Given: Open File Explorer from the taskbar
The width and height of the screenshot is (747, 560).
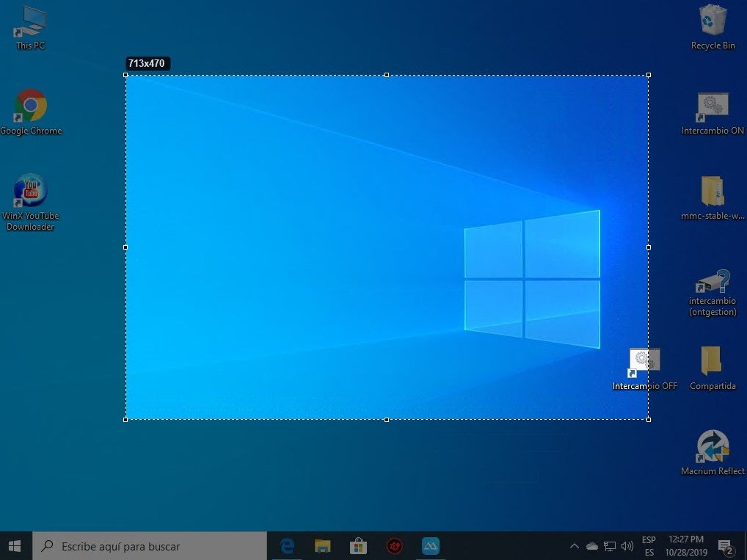Looking at the screenshot, I should click(x=323, y=546).
